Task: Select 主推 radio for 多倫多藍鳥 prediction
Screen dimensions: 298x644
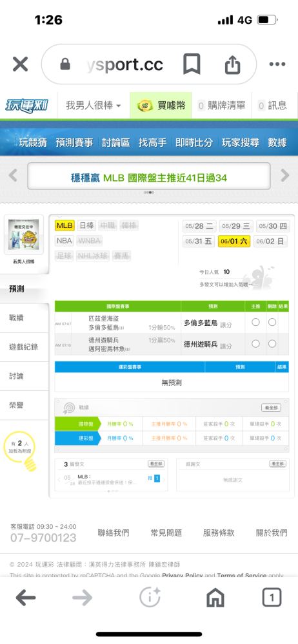Action: tap(255, 322)
